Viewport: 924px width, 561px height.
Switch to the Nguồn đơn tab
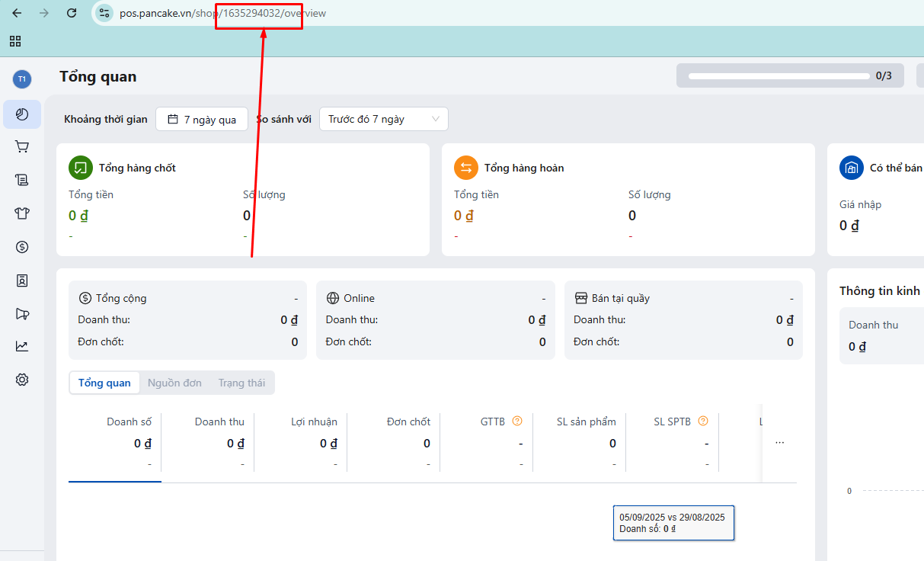click(174, 383)
